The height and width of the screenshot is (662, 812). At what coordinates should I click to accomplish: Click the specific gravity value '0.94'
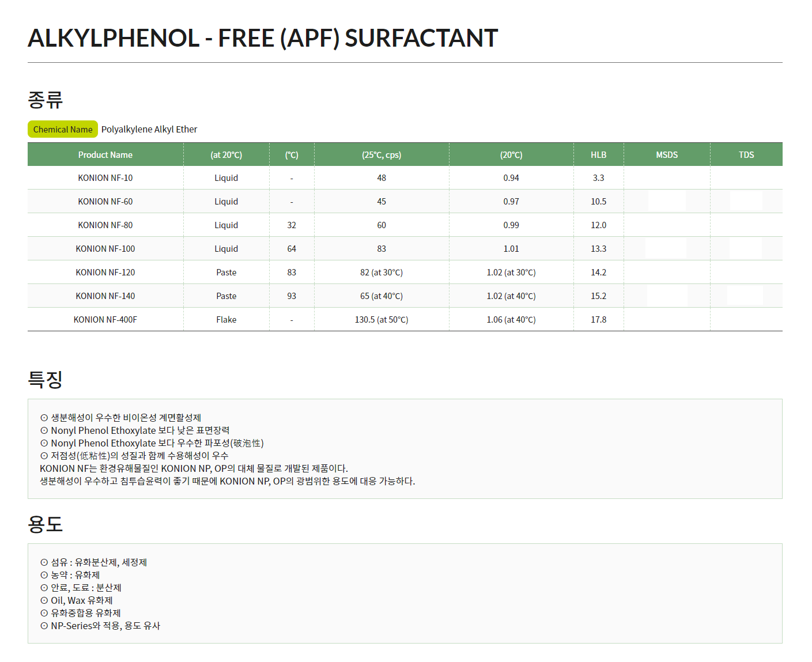click(x=511, y=178)
